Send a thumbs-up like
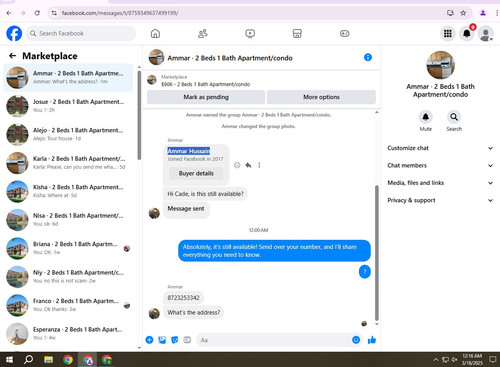This screenshot has width=500, height=367. [372, 340]
